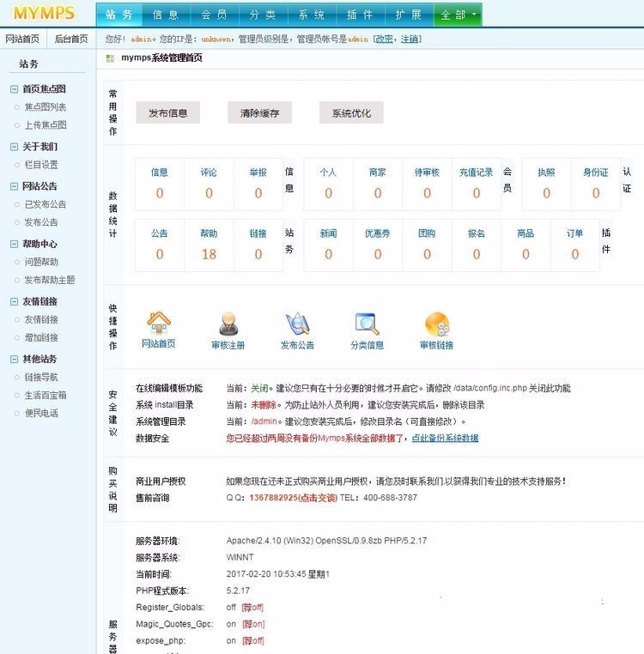Switch to the 站务 top tab
Viewport: 644px width, 654px height.
(x=119, y=15)
